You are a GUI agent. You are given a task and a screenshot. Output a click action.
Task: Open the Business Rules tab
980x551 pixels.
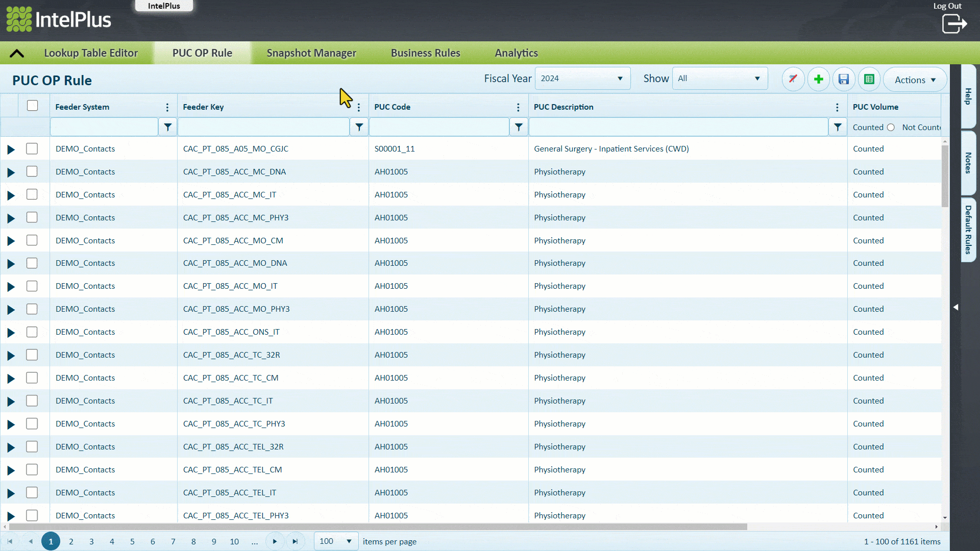click(425, 53)
